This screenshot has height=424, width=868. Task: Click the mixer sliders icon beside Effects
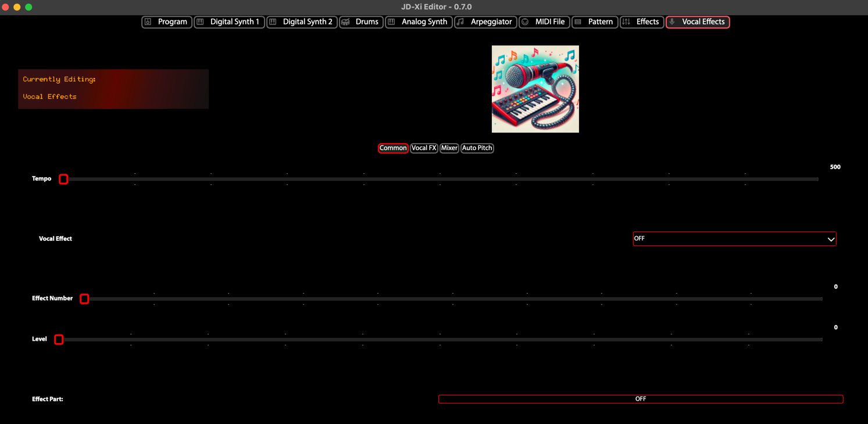[x=627, y=22]
